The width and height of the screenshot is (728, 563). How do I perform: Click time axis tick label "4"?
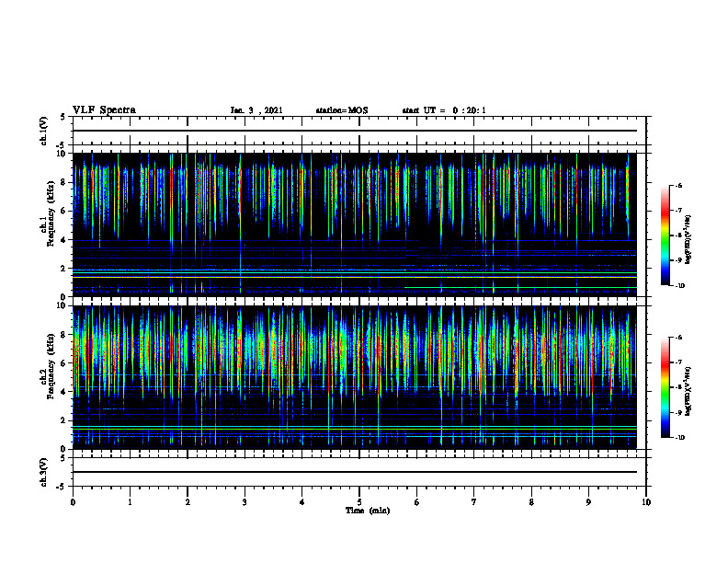coord(302,502)
